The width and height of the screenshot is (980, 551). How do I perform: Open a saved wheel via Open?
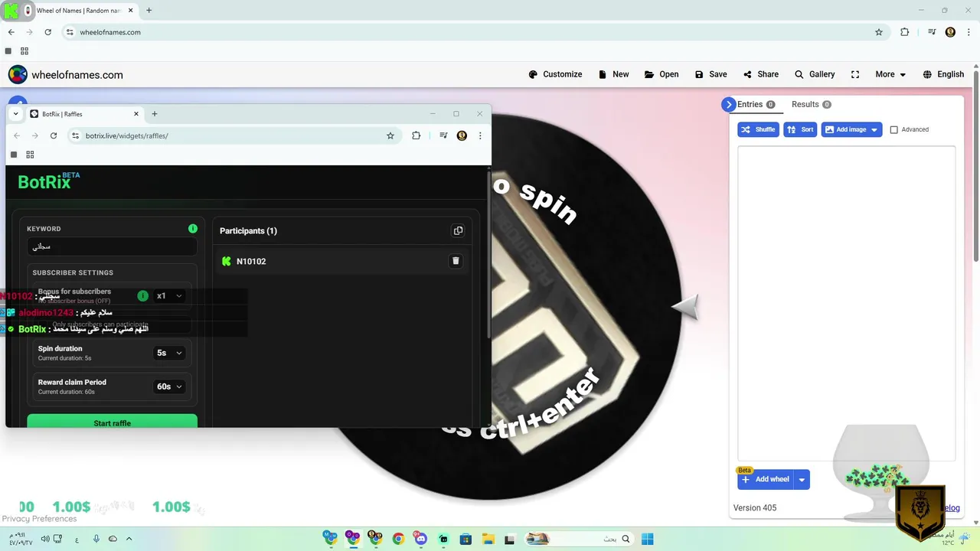tap(661, 74)
